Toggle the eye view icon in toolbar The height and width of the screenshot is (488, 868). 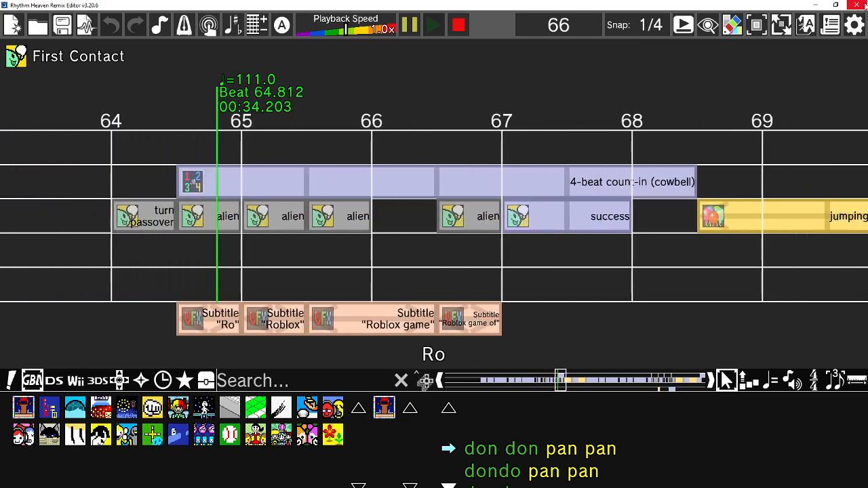[x=707, y=26]
